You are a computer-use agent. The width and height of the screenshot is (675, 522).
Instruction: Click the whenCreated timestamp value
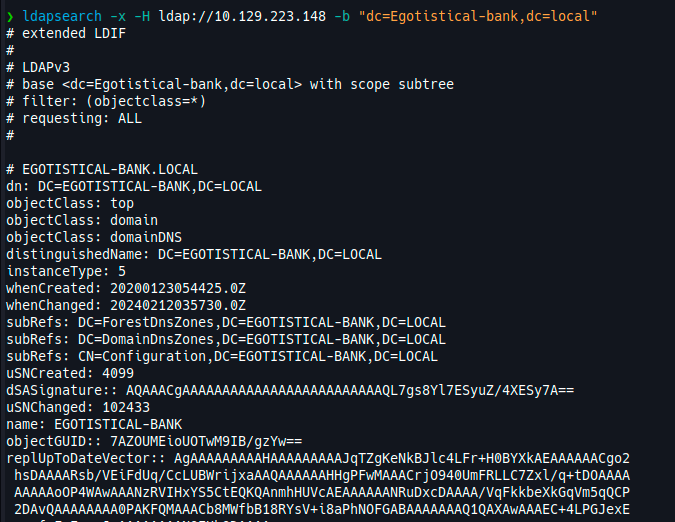(178, 288)
